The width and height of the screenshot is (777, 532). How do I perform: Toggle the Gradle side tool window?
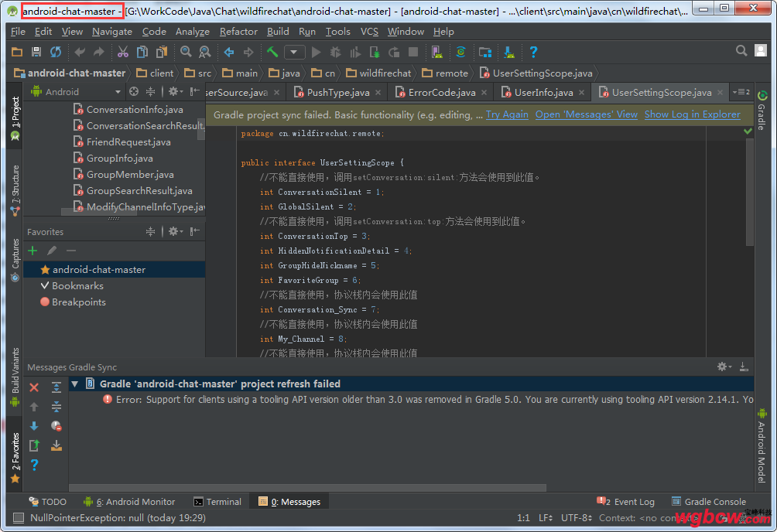point(762,110)
